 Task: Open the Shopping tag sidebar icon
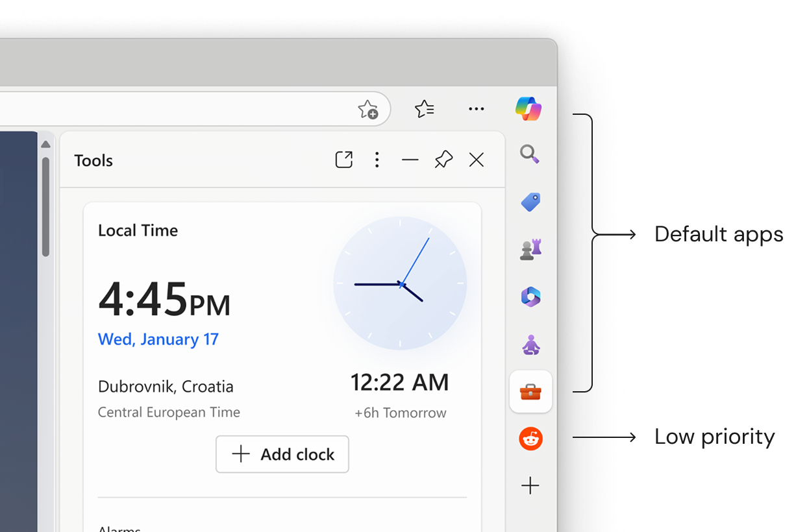[x=530, y=202]
